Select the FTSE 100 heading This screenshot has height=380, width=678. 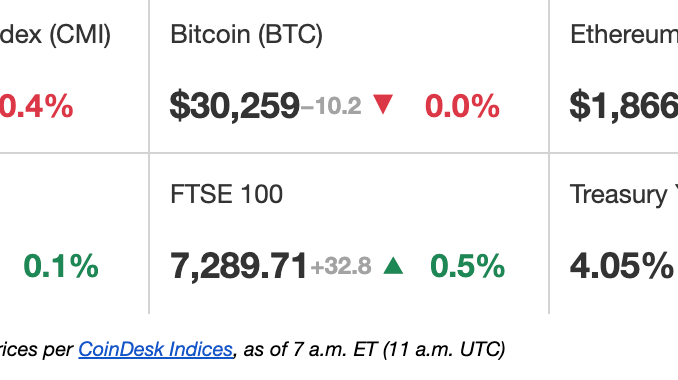pos(227,194)
